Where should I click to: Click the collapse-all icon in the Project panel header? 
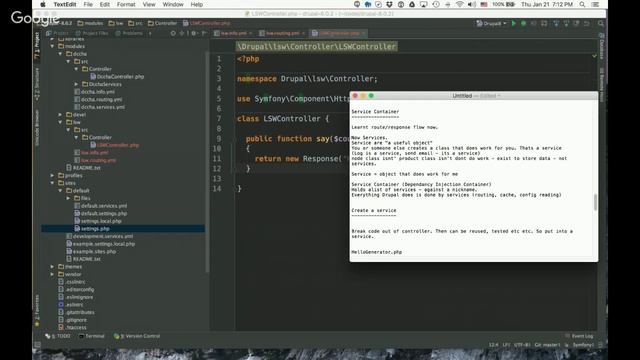click(182, 33)
